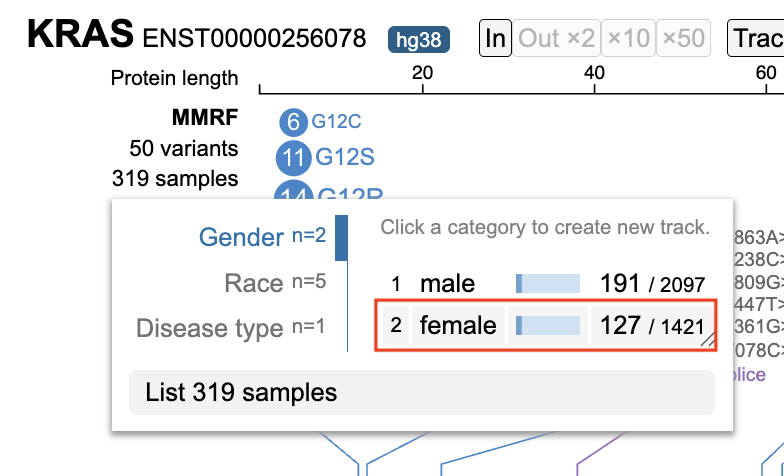Click the G12C variant label

(336, 122)
